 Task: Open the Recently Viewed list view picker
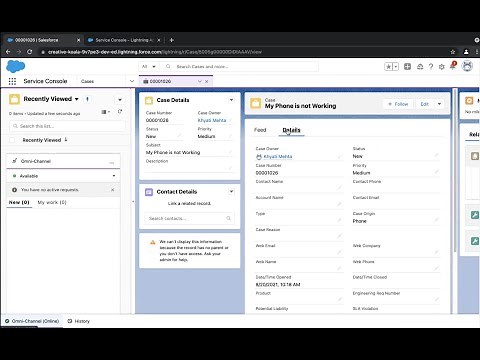[77, 99]
